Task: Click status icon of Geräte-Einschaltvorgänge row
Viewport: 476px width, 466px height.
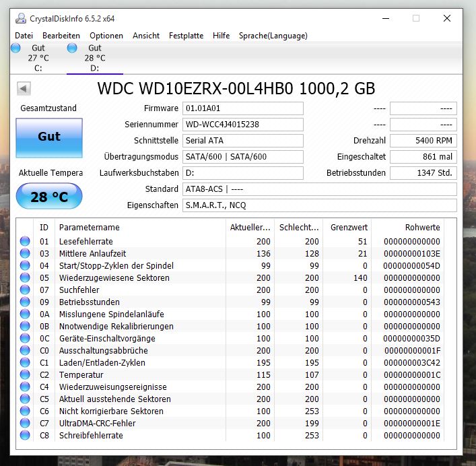Action: (x=25, y=338)
